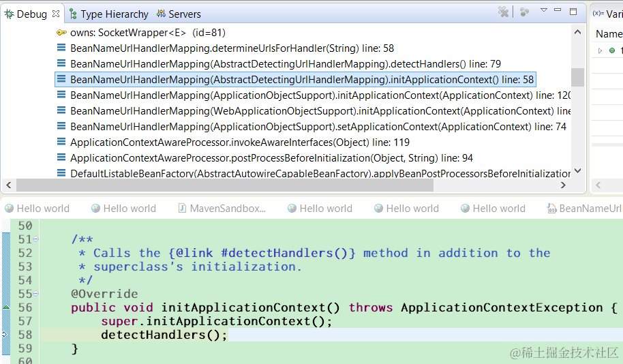Select detectHandlers() line: 79 stack frame

coord(286,64)
